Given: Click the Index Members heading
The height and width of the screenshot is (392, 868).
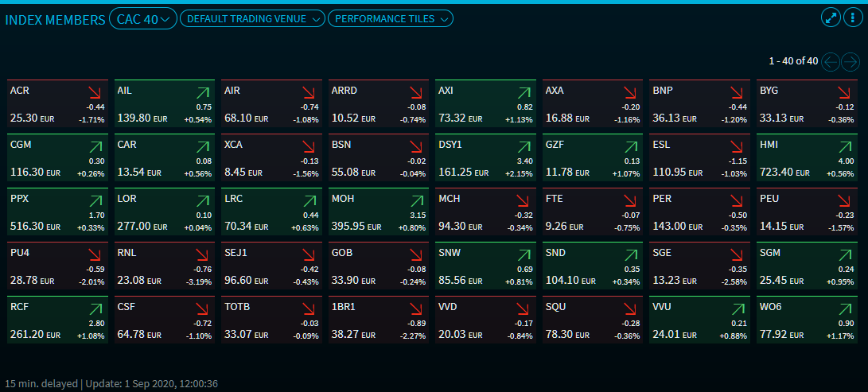Looking at the screenshot, I should pos(54,19).
